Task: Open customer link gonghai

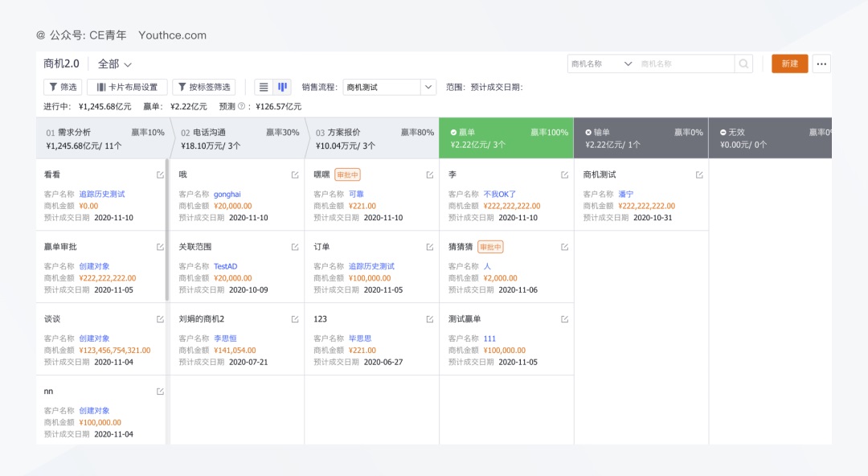Action: click(x=227, y=194)
